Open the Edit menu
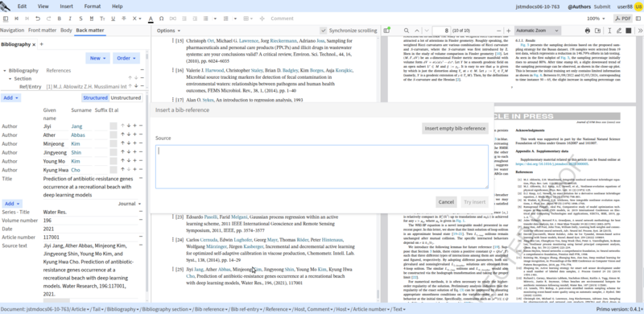 [x=23, y=6]
